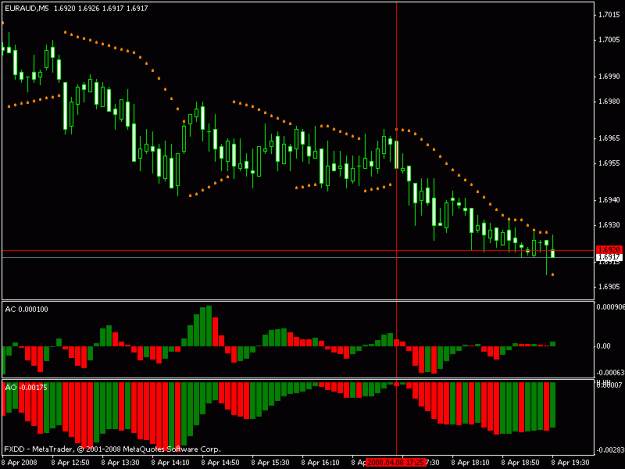Viewport: 625px width, 469px height.
Task: Click the white 1.6917 current price tag
Action: pos(609,257)
